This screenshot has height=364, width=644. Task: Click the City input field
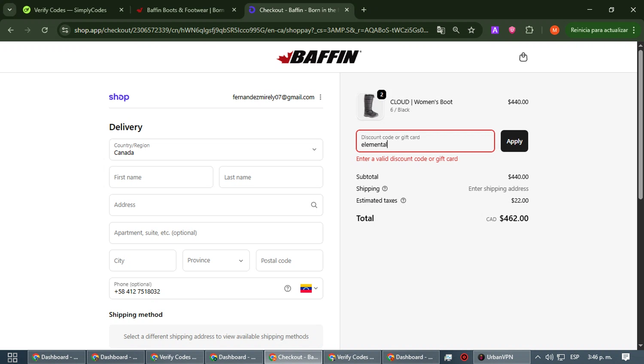pos(143,260)
